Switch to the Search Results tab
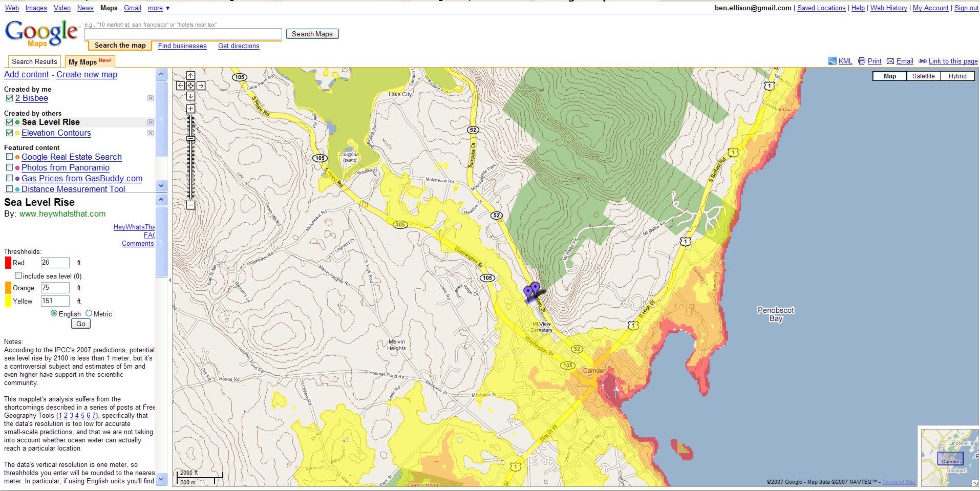Viewport: 980px width, 491px height. (x=34, y=61)
